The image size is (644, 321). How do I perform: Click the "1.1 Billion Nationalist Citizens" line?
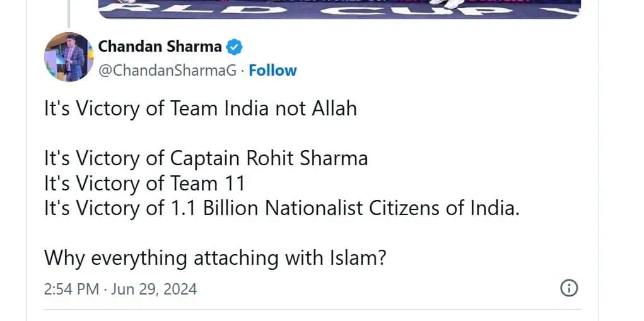(x=281, y=208)
